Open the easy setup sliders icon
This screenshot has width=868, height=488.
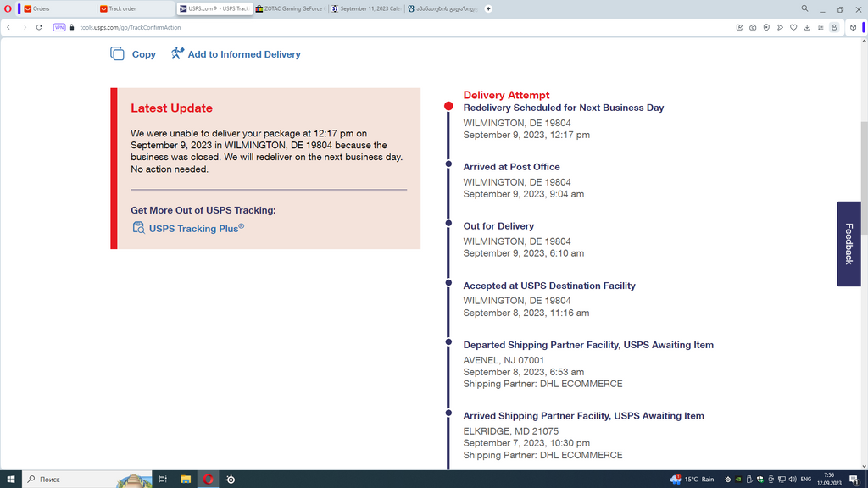point(821,27)
